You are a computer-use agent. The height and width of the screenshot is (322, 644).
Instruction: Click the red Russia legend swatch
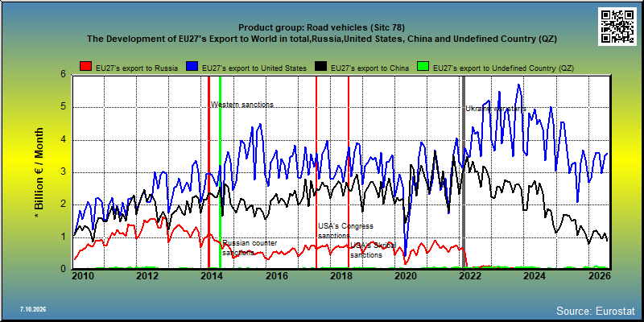click(85, 67)
